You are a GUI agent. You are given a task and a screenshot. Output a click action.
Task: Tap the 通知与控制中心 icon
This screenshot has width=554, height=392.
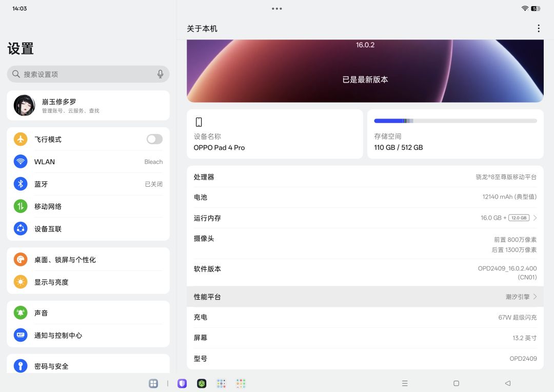pyautogui.click(x=21, y=335)
